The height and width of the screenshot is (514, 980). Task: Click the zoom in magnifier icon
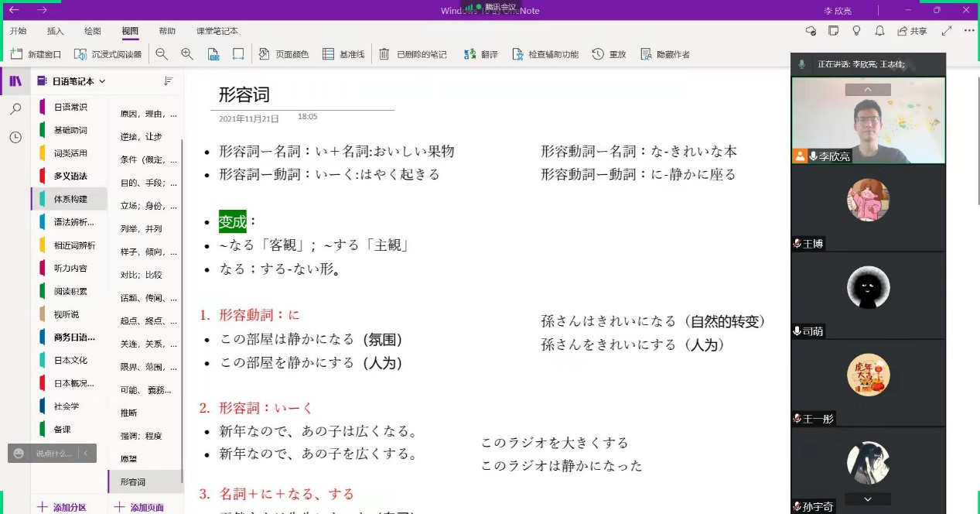click(187, 54)
